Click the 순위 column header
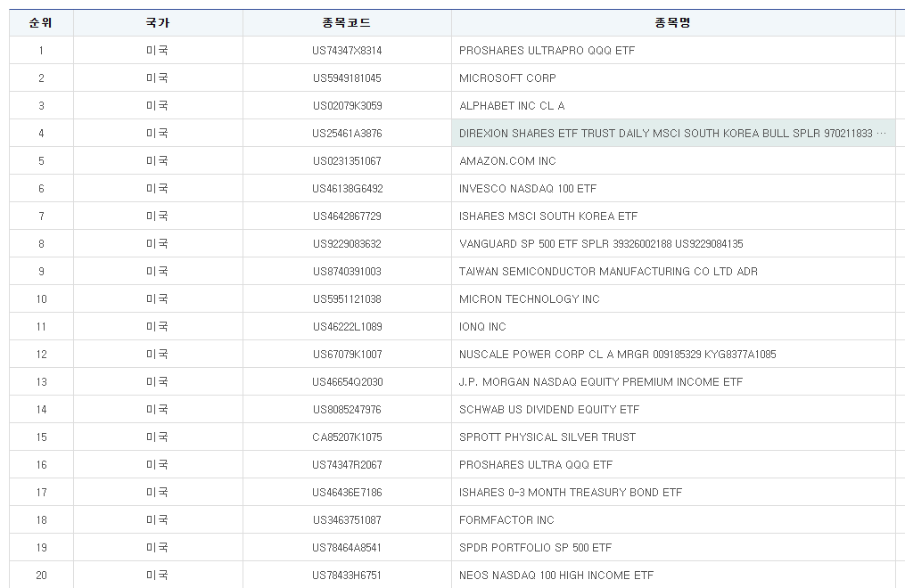The image size is (905, 588). [41, 22]
